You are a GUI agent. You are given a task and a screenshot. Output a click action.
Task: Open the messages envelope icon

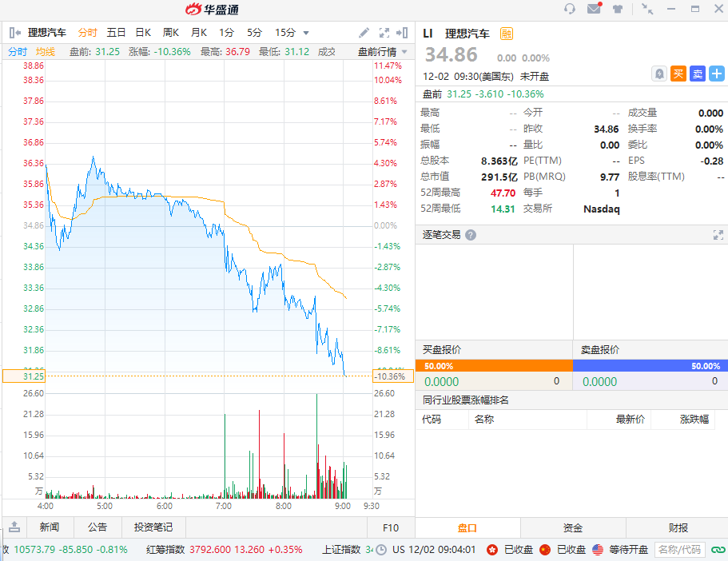(x=595, y=8)
